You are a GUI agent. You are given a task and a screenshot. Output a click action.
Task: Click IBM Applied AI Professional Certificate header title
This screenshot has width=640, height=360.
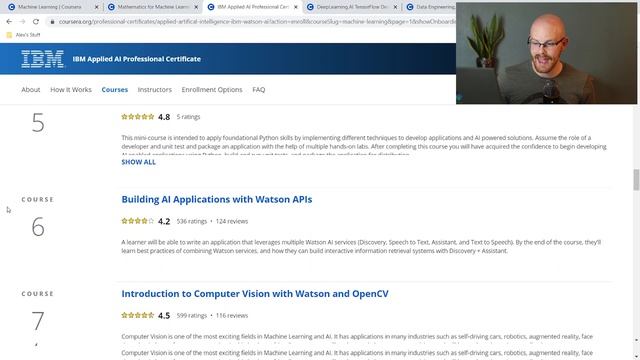click(x=137, y=59)
